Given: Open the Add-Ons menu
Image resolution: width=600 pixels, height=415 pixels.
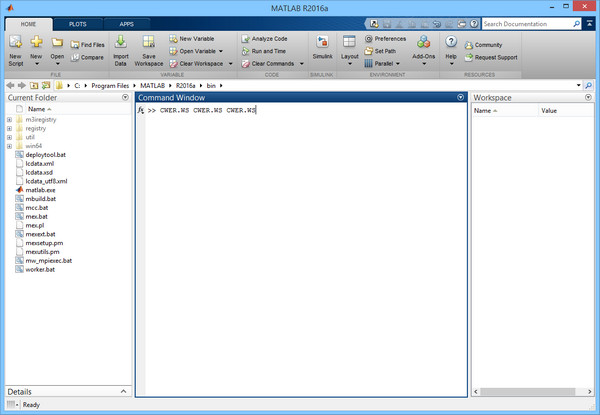Looking at the screenshot, I should click(423, 48).
